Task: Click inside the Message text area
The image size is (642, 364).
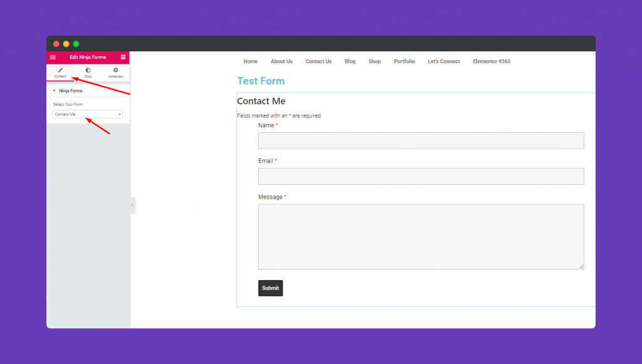Action: coord(421,236)
